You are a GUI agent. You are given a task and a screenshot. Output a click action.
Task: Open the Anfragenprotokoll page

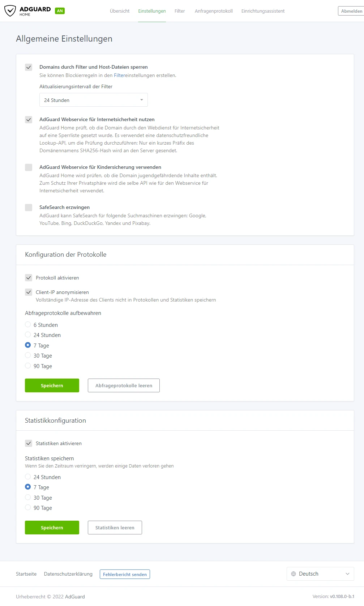tap(214, 11)
